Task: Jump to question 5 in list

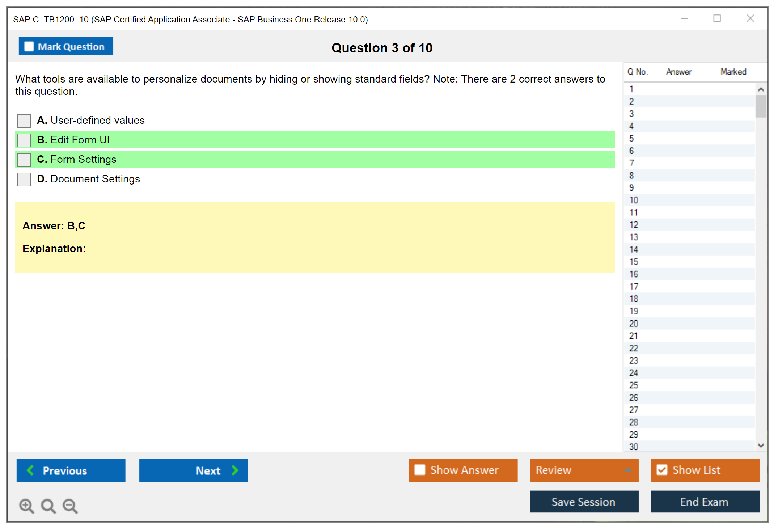Action: click(632, 139)
